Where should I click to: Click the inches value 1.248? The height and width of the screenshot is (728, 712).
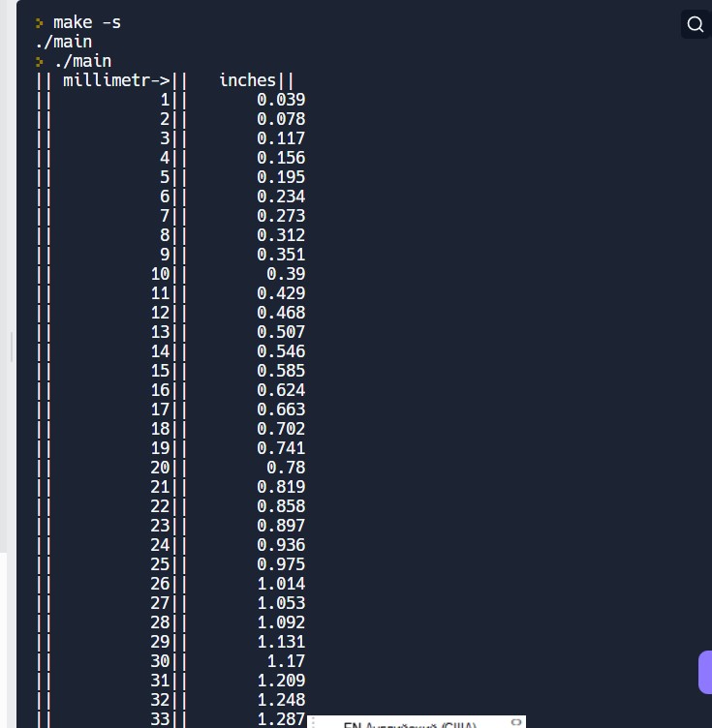click(x=281, y=700)
